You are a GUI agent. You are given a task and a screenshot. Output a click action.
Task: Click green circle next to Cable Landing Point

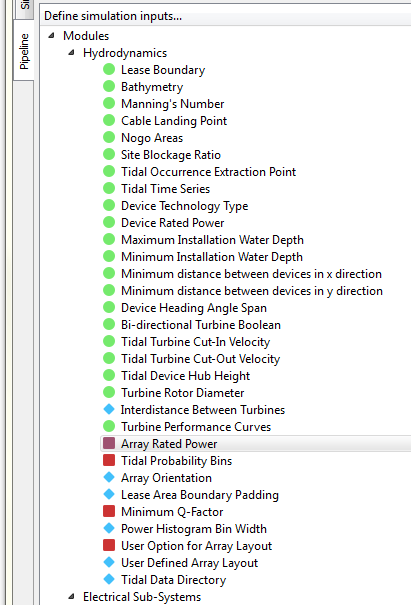tap(109, 120)
